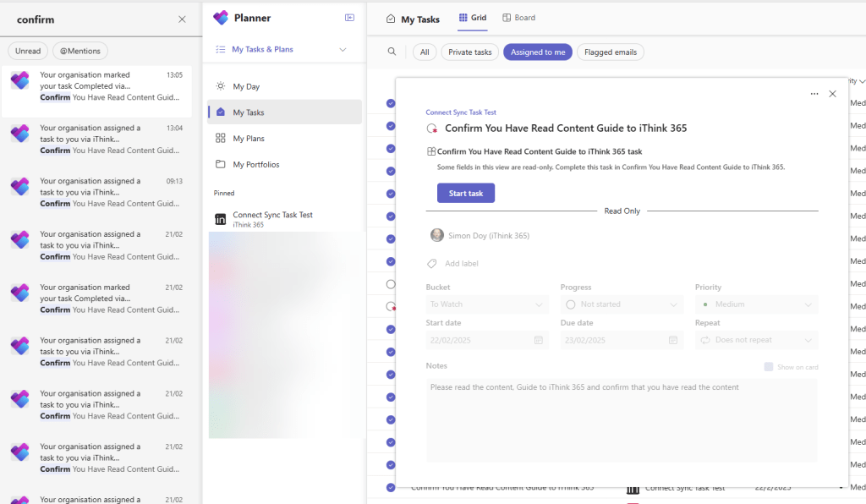
Task: Open the more options ellipsis in task dialog
Action: click(814, 94)
